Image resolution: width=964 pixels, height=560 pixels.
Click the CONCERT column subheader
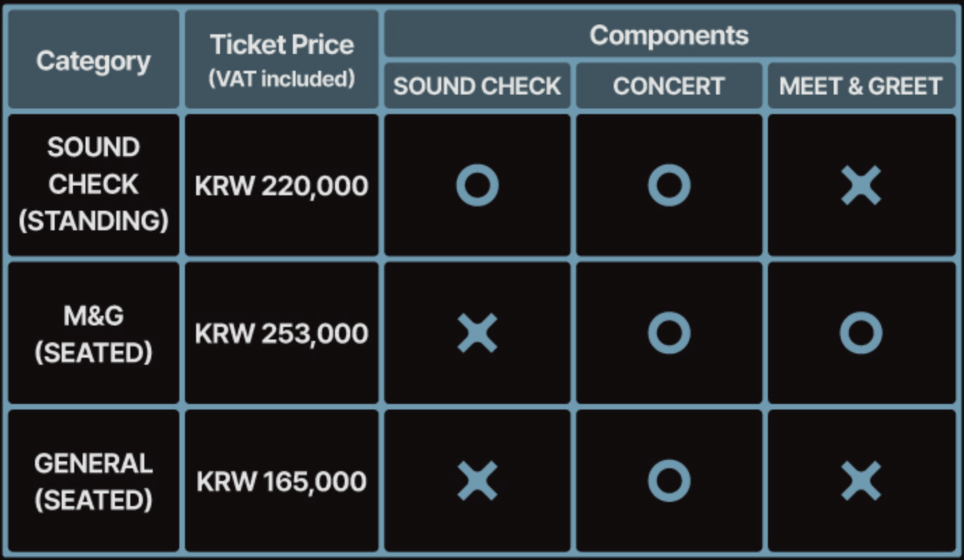[x=669, y=86]
